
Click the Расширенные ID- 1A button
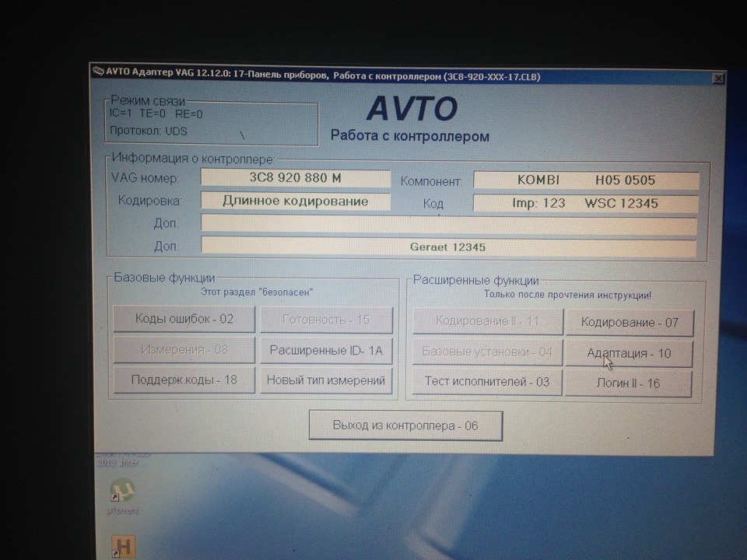click(x=326, y=351)
